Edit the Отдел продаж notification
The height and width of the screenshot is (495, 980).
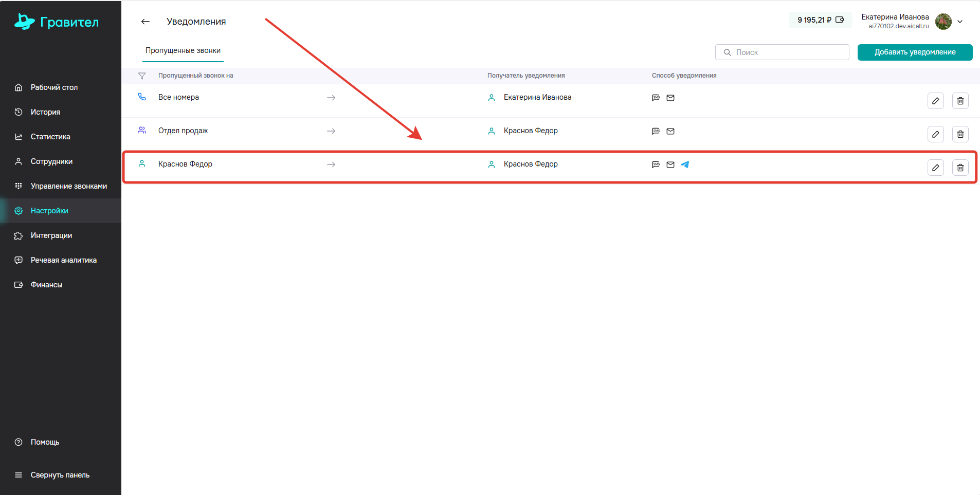tap(935, 134)
